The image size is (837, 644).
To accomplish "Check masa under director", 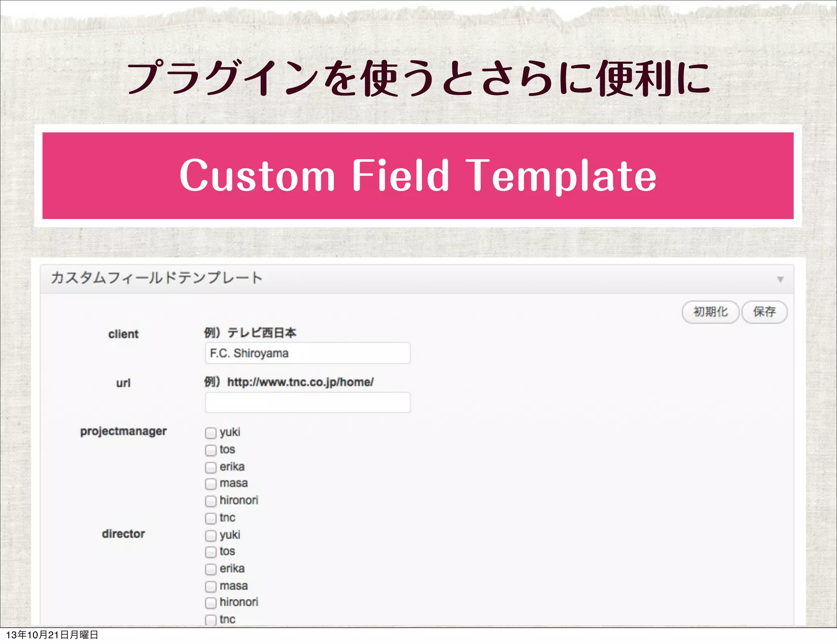I will tap(211, 586).
